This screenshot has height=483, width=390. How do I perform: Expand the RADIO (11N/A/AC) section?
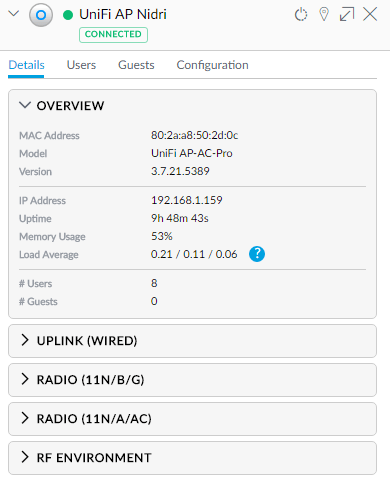pos(192,419)
